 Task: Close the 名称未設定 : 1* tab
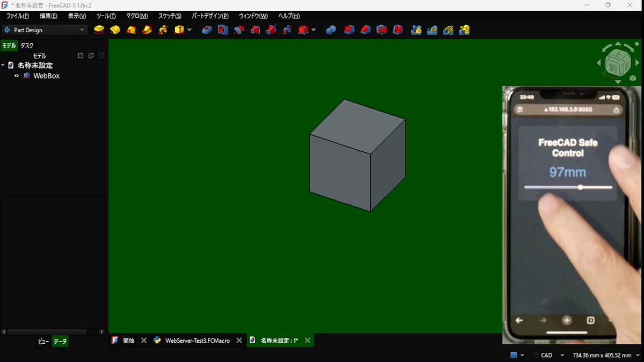tap(308, 341)
